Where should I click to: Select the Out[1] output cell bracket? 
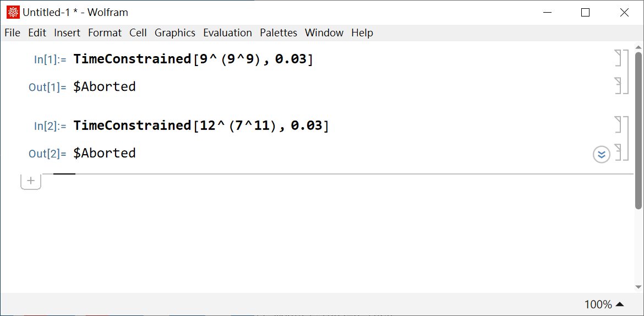[618, 85]
